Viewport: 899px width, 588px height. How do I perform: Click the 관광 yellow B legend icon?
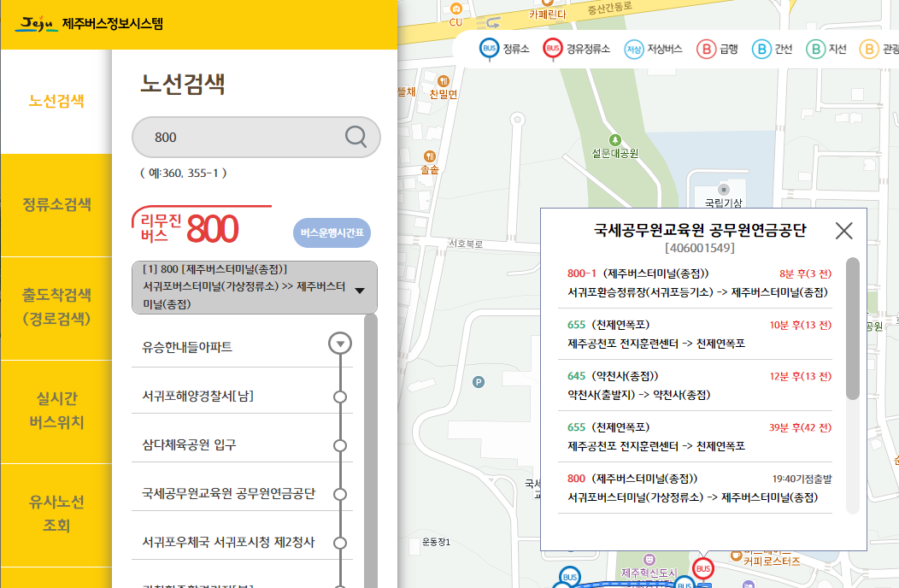tap(868, 50)
